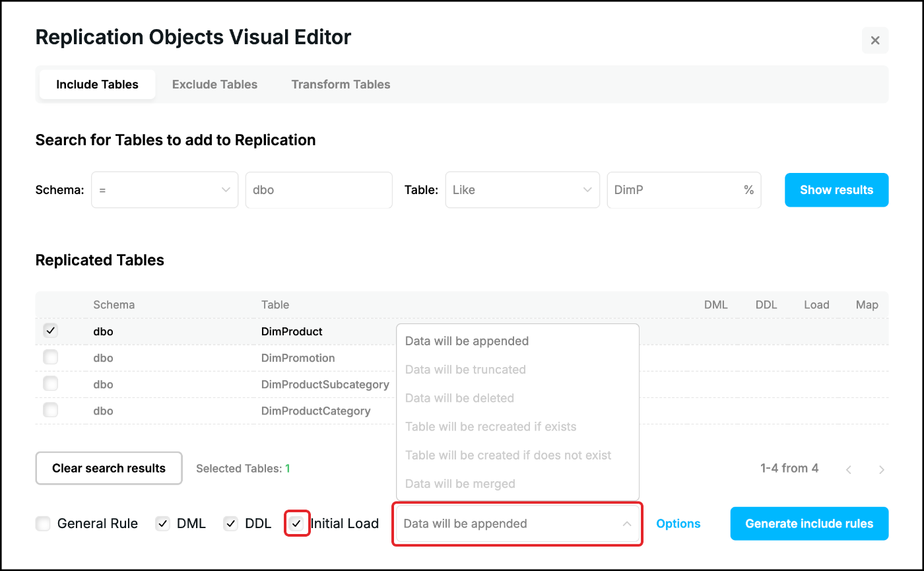Click the DML column header

click(x=715, y=305)
